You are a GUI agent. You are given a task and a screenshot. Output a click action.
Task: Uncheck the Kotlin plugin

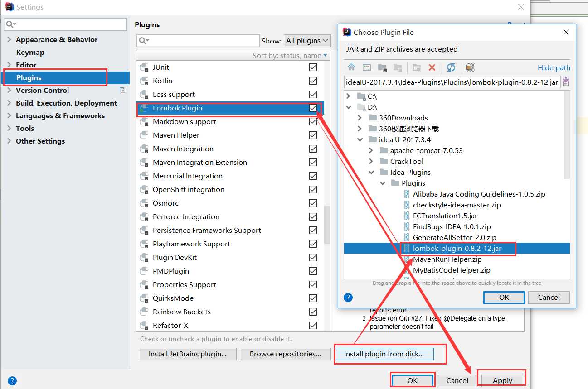click(313, 81)
